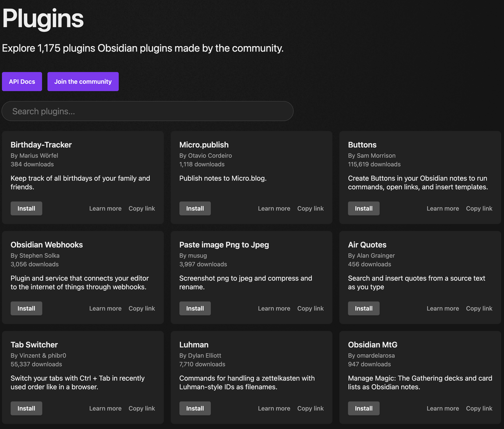Install the Air Quotes plugin
504x429 pixels.
coord(364,308)
